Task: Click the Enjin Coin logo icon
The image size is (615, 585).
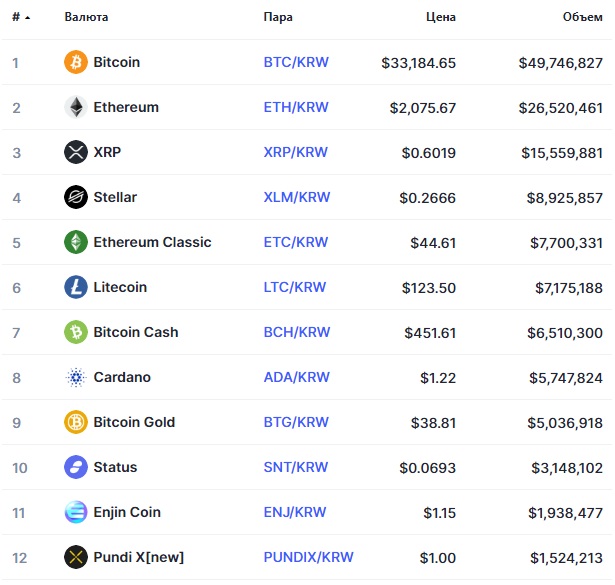Action: (76, 512)
